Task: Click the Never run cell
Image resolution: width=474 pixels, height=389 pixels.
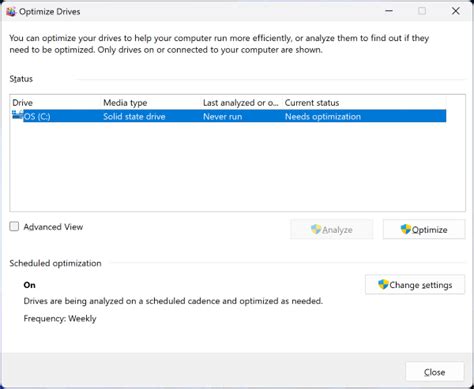Action: (x=223, y=116)
